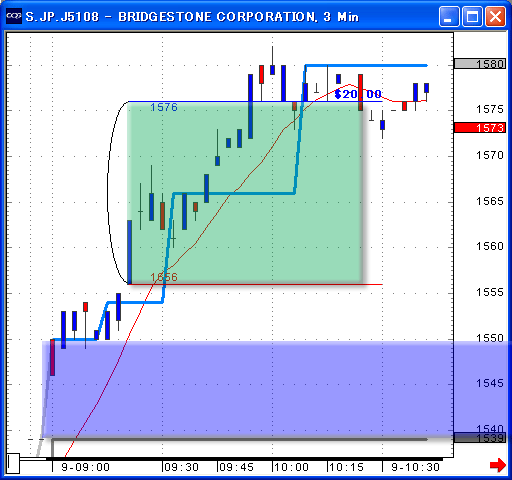Viewport: 512px width, 480px height.
Task: Click the 9-10:30 time axis label
Action: (x=415, y=467)
